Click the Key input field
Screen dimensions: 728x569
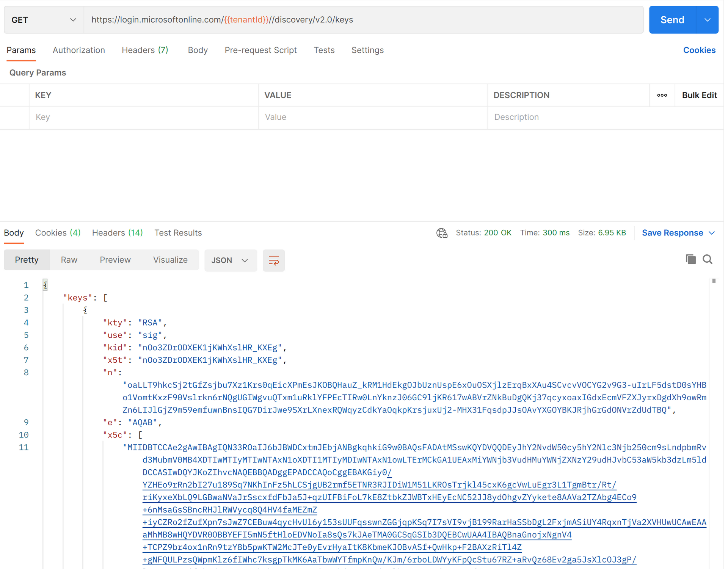point(143,117)
